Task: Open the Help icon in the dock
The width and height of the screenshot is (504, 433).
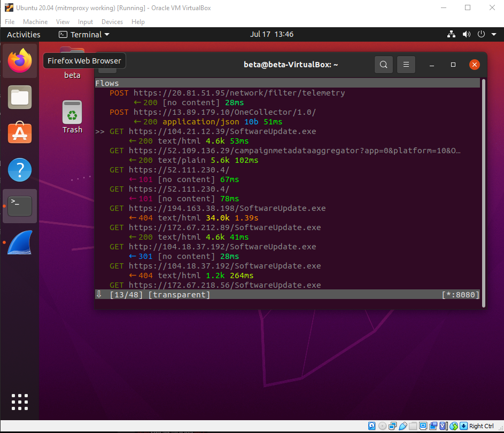Action: (x=20, y=169)
